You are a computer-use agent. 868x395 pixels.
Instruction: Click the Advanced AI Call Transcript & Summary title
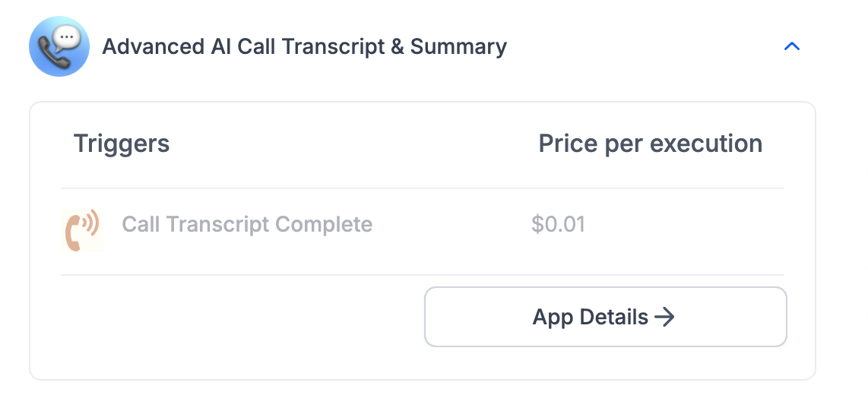[x=304, y=46]
